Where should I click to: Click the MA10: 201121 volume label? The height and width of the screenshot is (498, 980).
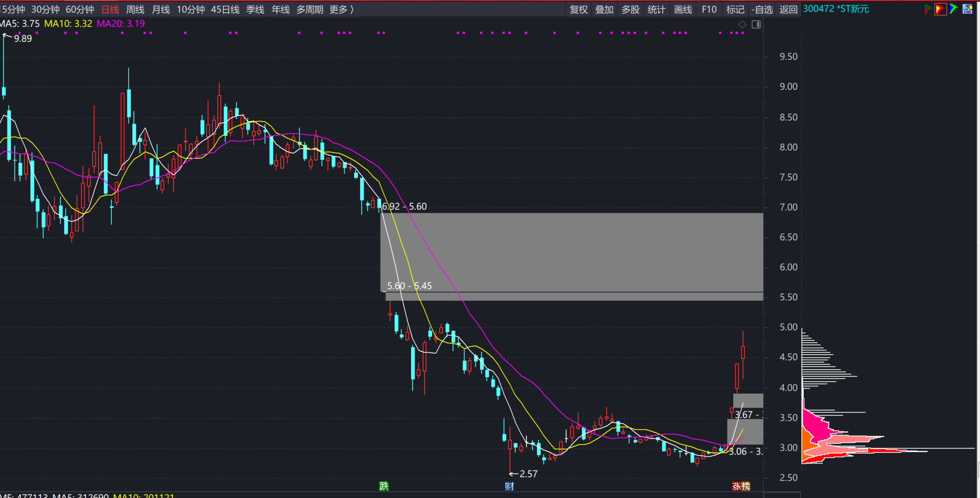pos(143,496)
